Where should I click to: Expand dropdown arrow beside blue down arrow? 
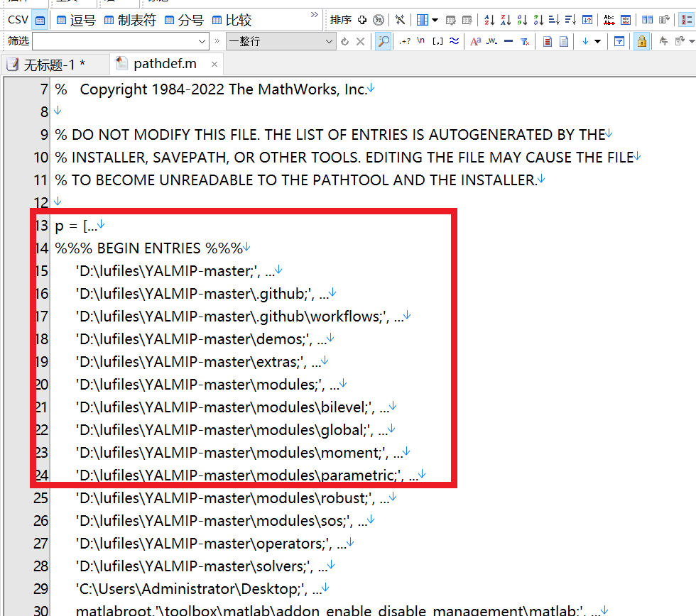(x=597, y=42)
